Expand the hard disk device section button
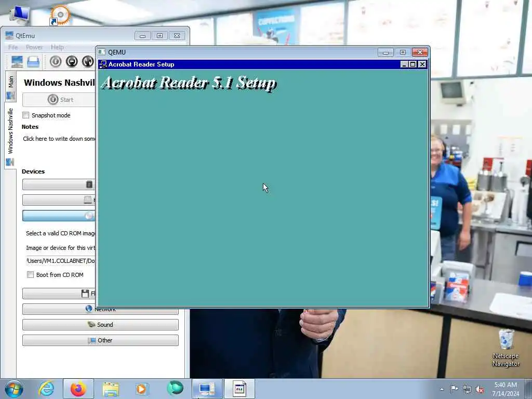The height and width of the screenshot is (399, 532). tap(59, 200)
